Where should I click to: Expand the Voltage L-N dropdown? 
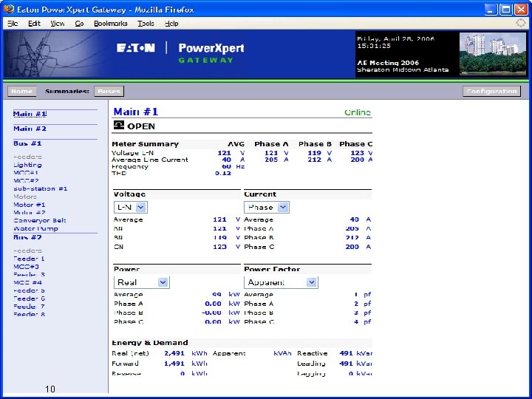[130, 208]
